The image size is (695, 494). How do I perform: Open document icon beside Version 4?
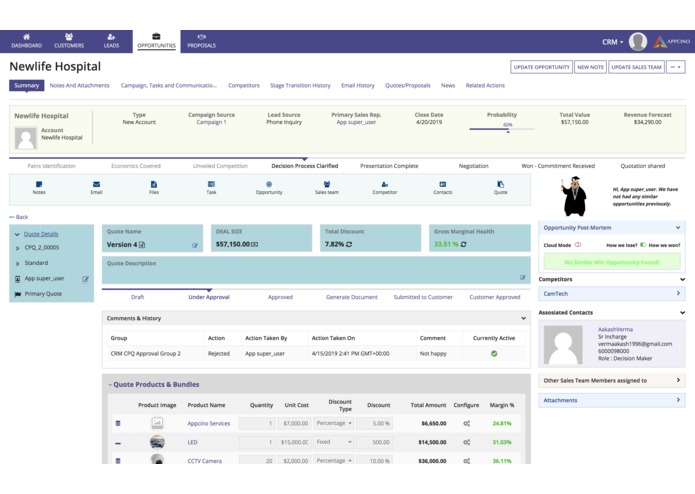point(142,245)
